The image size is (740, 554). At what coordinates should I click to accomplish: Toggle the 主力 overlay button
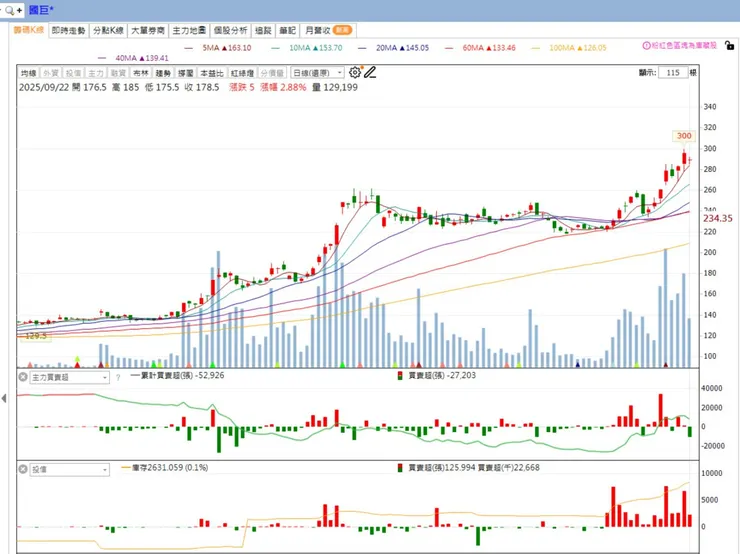click(96, 73)
